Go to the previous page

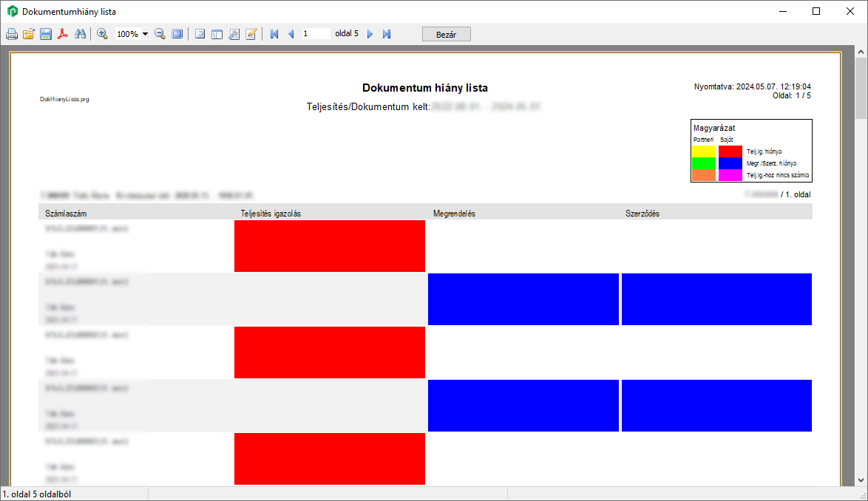coord(291,34)
